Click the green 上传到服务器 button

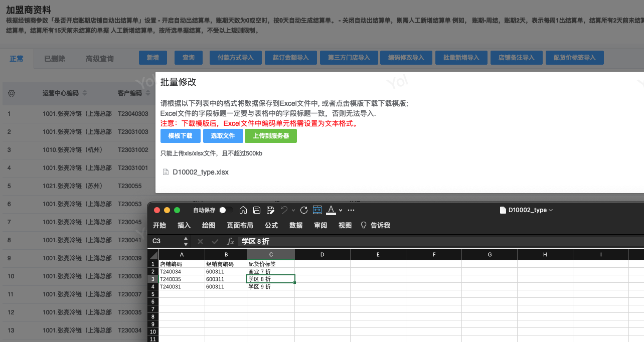coord(271,136)
